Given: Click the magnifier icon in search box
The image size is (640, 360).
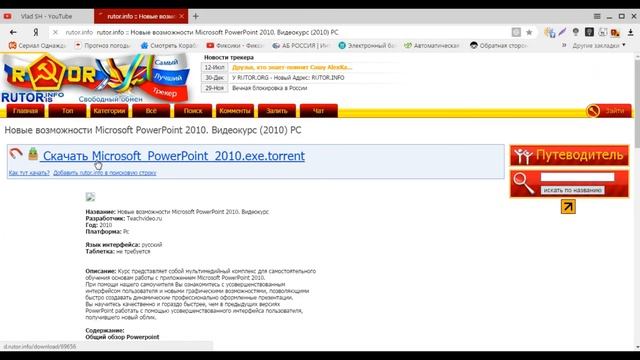Looking at the screenshot, I should tap(524, 183).
